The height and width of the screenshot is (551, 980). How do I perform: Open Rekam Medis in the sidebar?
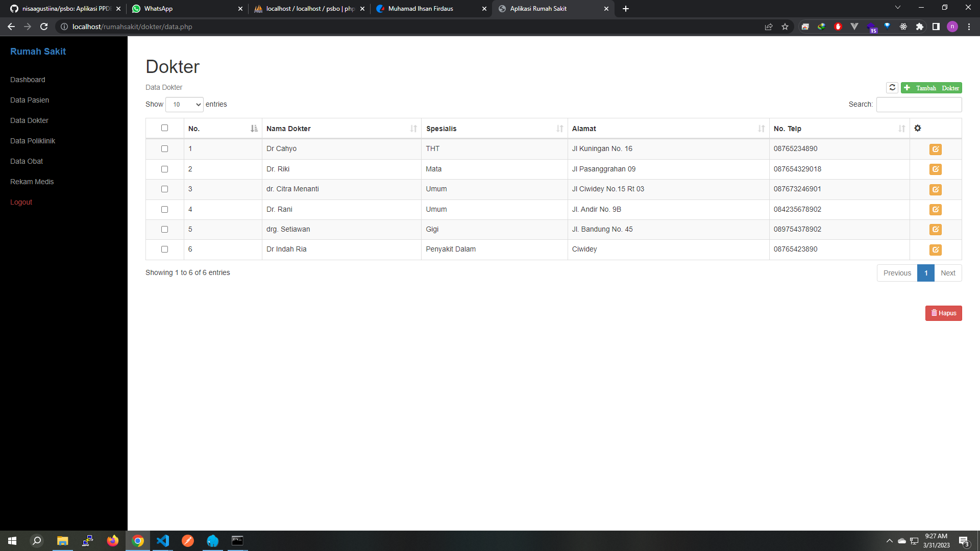click(32, 182)
